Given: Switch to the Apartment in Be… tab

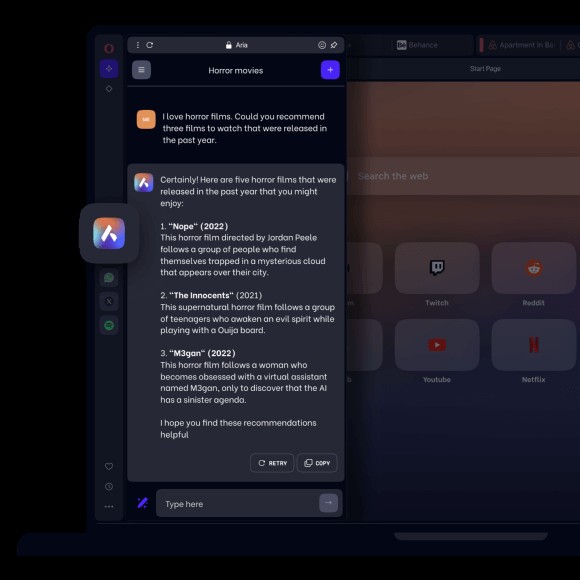Looking at the screenshot, I should tap(521, 45).
